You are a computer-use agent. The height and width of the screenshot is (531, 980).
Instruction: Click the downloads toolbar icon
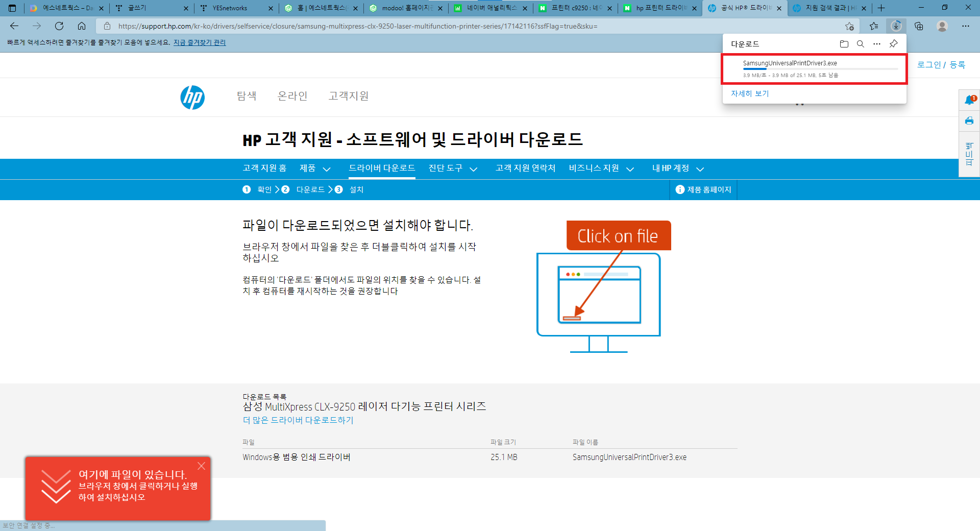click(896, 26)
